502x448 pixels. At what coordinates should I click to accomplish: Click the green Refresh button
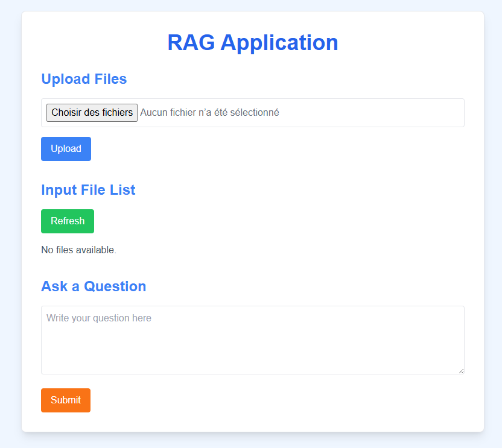tap(67, 221)
